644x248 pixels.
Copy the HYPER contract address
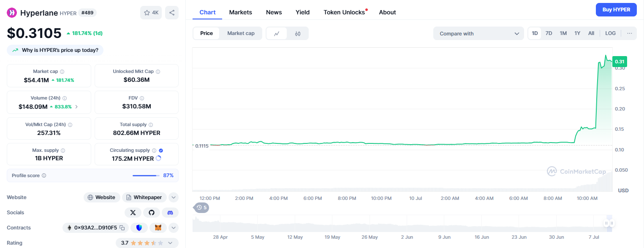point(121,227)
